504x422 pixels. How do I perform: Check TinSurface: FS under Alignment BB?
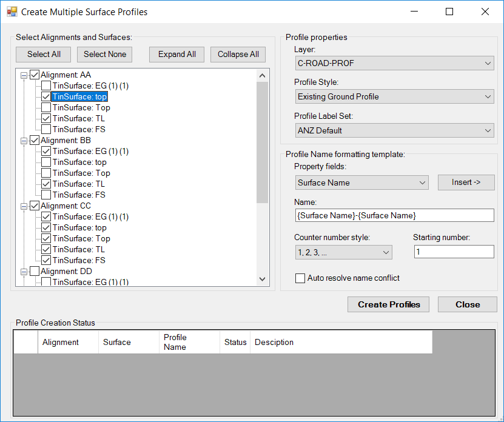pos(46,195)
